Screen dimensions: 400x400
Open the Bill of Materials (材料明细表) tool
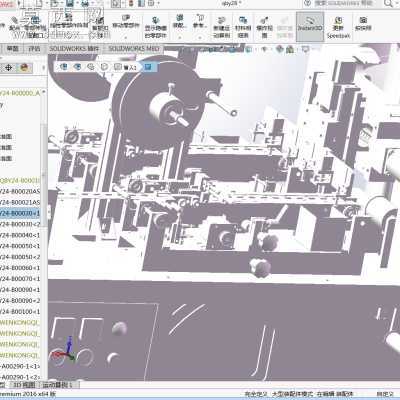(x=243, y=27)
